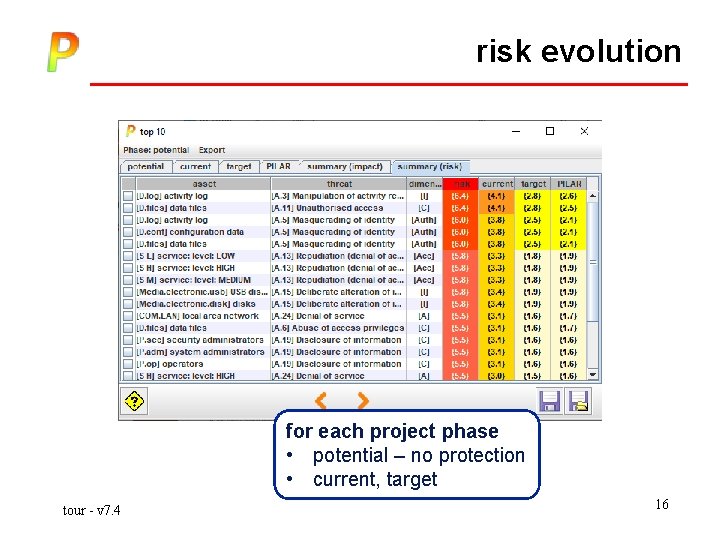
Task: Tick checkbox for activity log A.3 Manipulation row
Action: (x=128, y=196)
